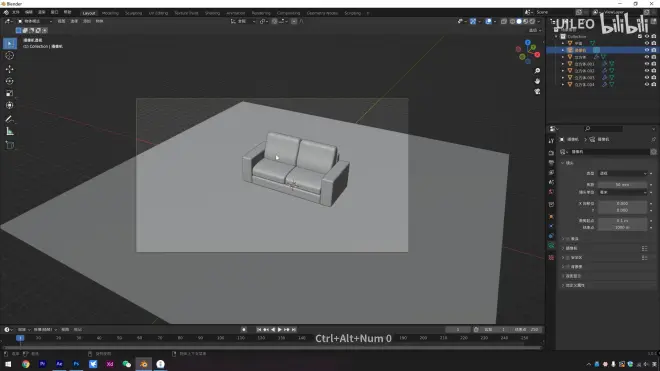660x371 pixels.
Task: Jump to the timeline end frame
Action: coord(294,330)
